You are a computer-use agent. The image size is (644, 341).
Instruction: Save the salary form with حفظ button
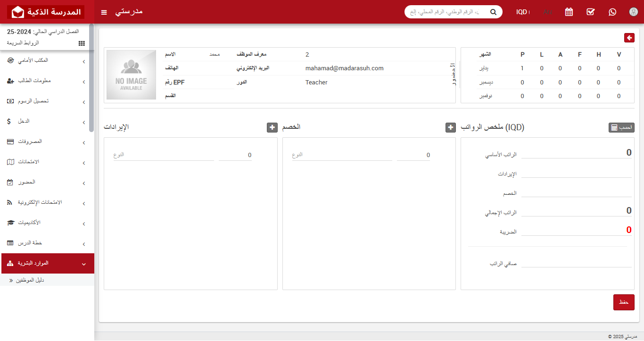point(623,302)
